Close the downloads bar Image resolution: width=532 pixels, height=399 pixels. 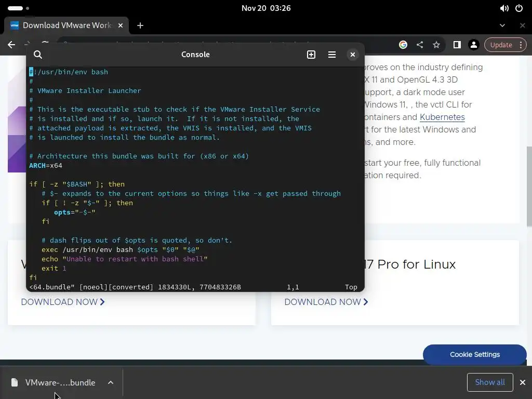(523, 382)
